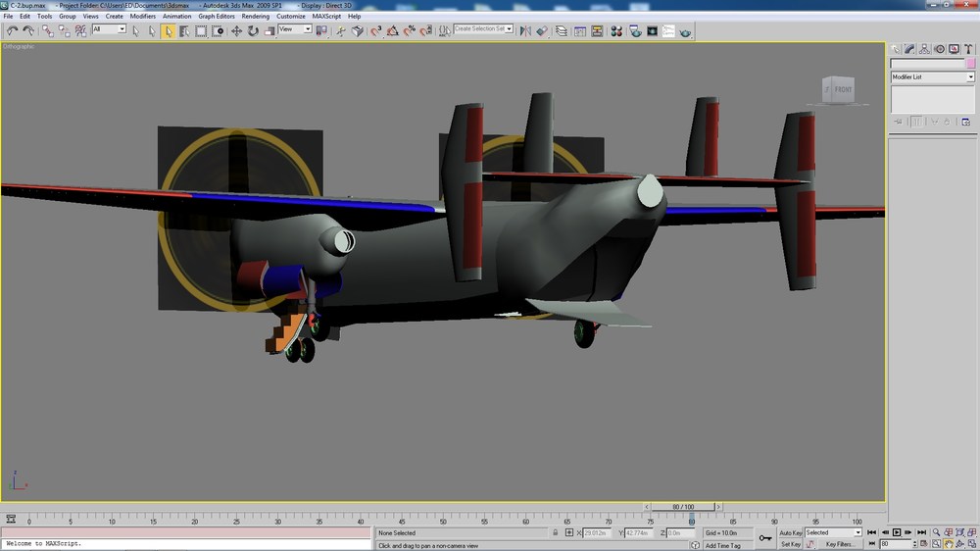Open the Material Editor icon

point(616,30)
